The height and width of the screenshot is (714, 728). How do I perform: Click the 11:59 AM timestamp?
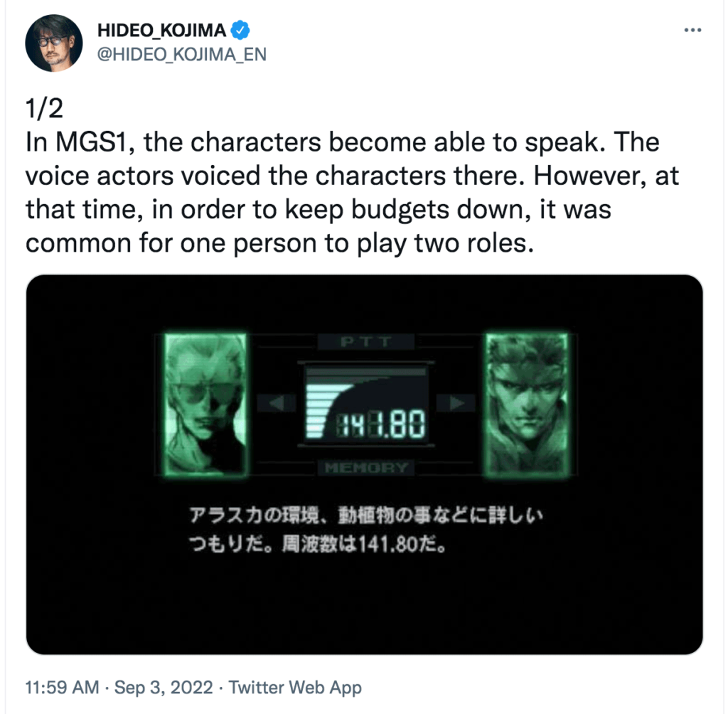pos(62,688)
